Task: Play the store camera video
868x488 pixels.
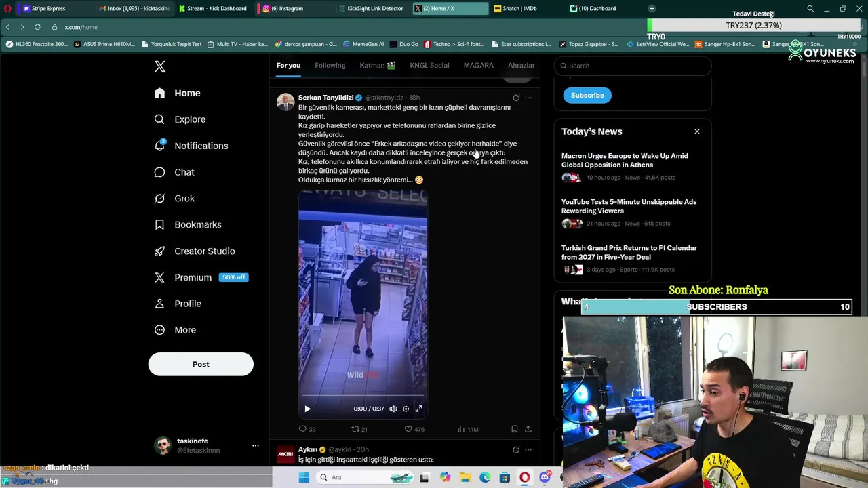Action: tap(307, 409)
